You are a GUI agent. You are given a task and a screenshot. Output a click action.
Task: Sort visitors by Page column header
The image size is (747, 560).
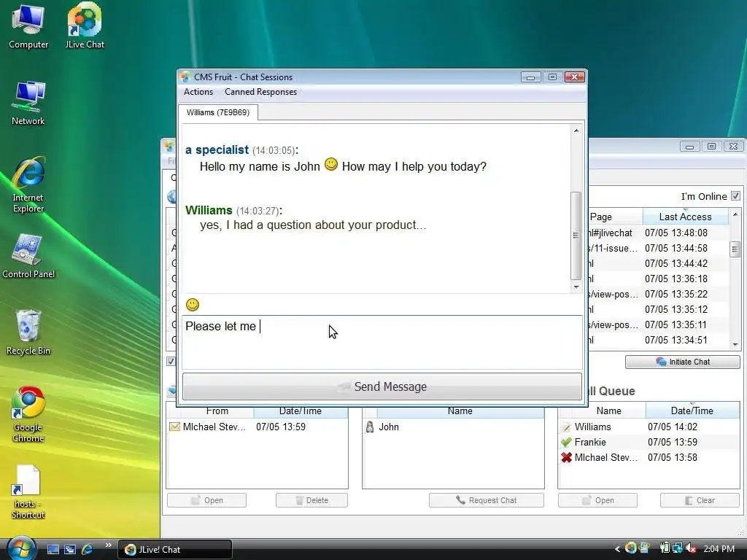pyautogui.click(x=615, y=217)
